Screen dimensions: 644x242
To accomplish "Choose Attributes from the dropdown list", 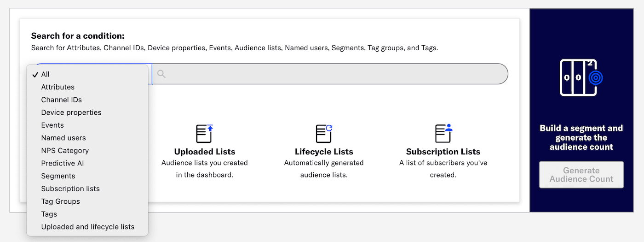I will (57, 87).
